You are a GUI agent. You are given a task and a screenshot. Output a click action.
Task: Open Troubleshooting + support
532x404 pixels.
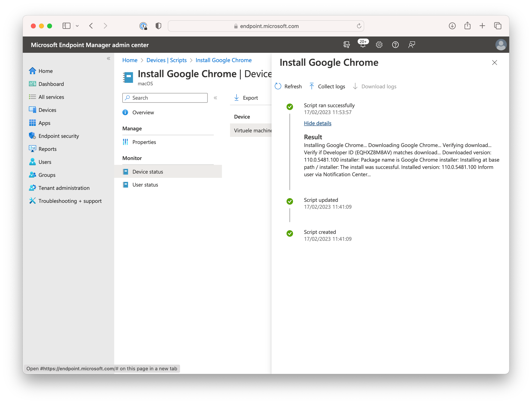pos(65,201)
